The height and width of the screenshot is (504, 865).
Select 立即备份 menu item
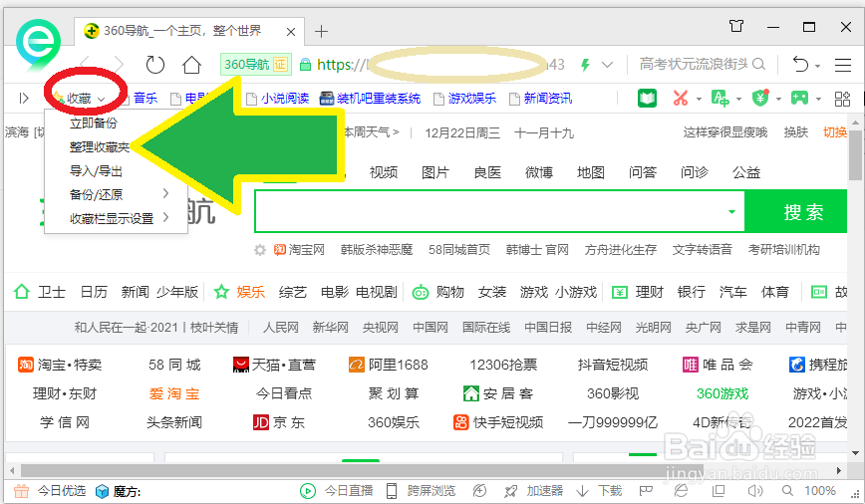(94, 123)
